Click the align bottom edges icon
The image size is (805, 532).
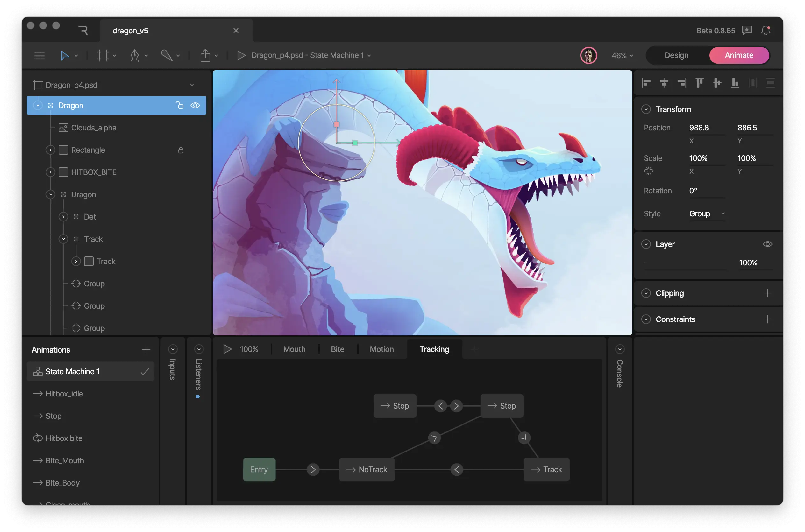(x=735, y=83)
